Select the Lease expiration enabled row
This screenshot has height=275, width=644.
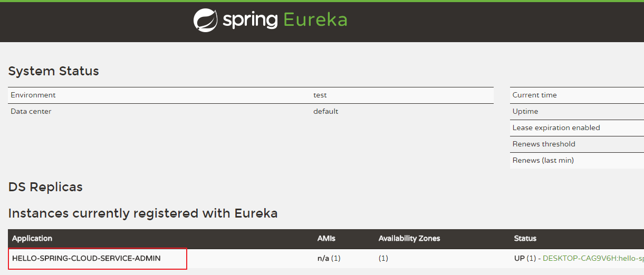577,128
